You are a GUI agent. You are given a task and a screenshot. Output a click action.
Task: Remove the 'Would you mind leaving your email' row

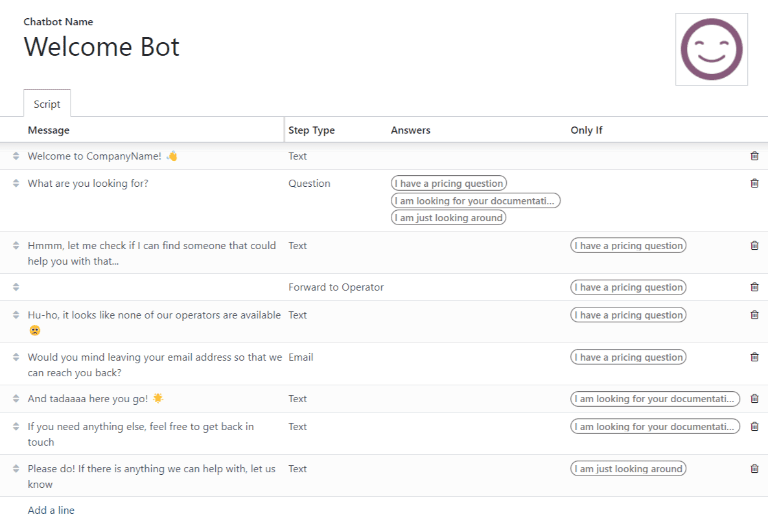(x=754, y=357)
